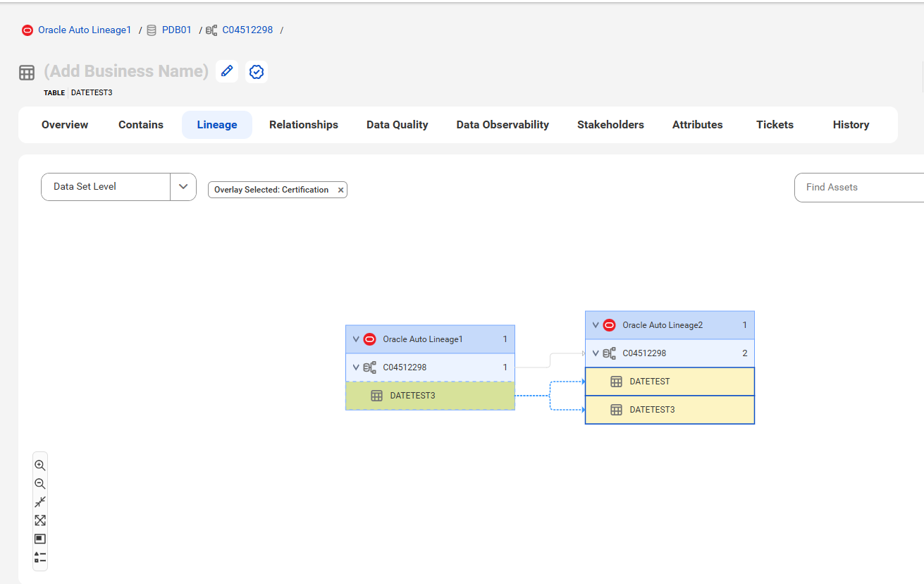Click the Find Assets search field

point(859,188)
